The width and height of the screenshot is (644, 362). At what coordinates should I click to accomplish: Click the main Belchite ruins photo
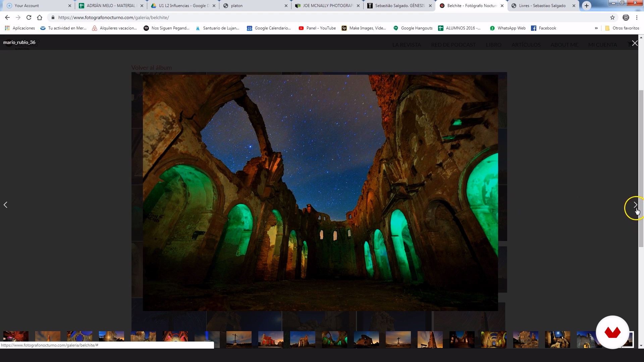pos(320,193)
